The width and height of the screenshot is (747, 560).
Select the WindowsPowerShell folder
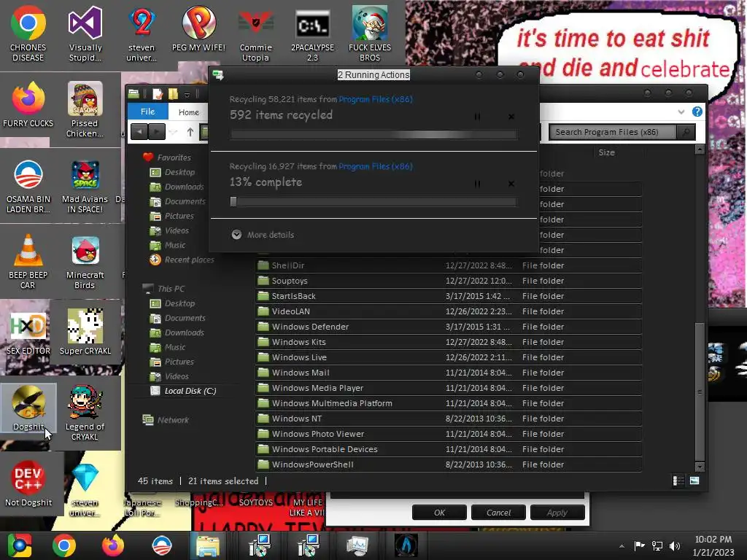pyautogui.click(x=449, y=464)
